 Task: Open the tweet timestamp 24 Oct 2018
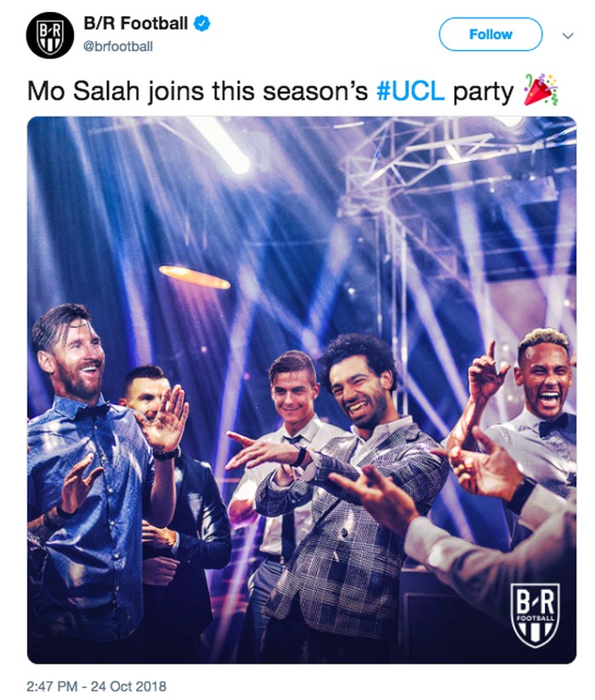click(x=96, y=686)
